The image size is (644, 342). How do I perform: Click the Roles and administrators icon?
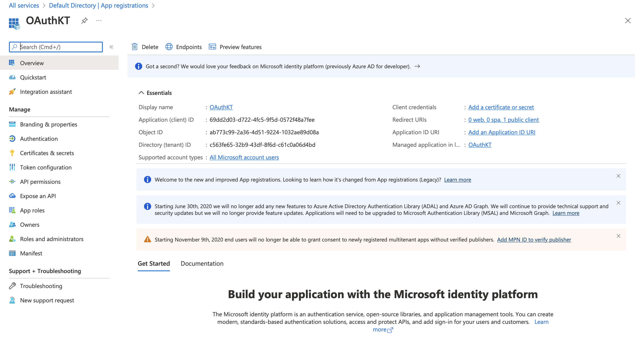12,239
